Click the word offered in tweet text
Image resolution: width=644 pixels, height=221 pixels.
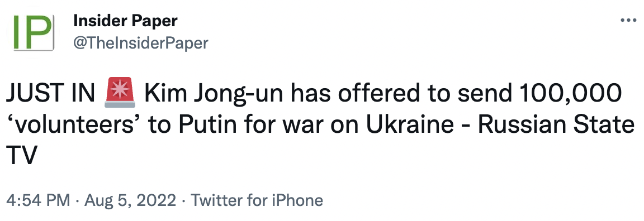pos(378,94)
